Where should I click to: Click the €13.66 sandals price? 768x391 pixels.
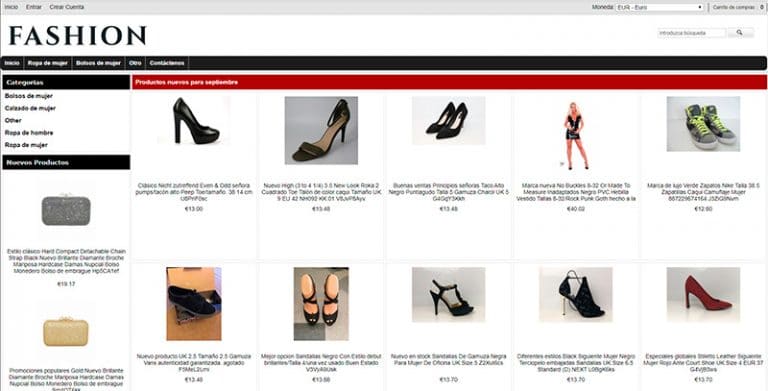click(321, 380)
